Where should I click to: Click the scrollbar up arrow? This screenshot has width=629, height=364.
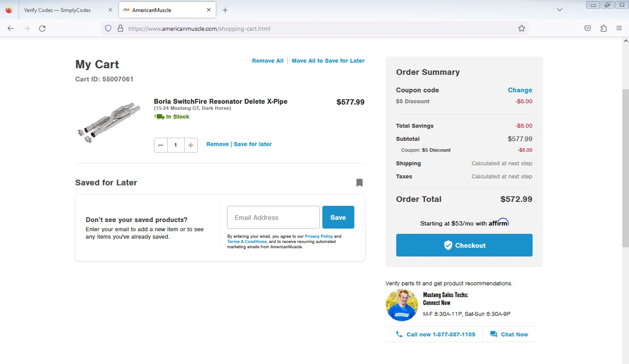(626, 41)
